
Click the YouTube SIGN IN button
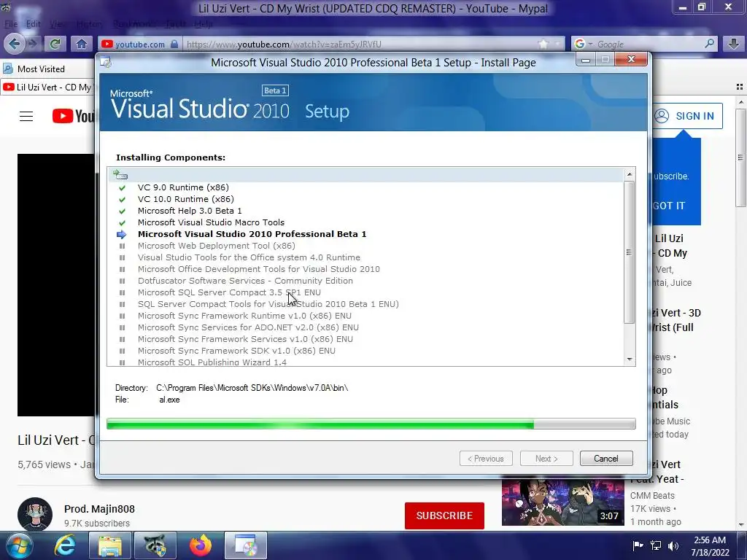[x=686, y=116]
